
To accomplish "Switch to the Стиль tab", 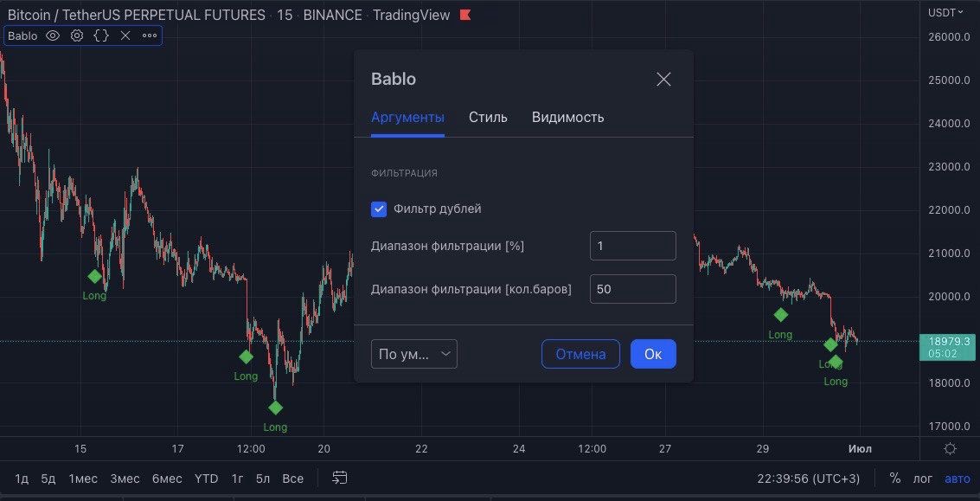I will 488,117.
